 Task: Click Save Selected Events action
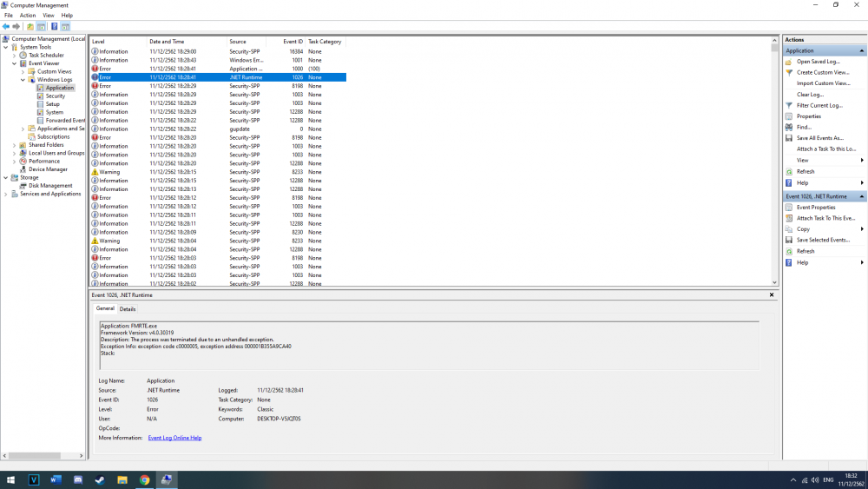(x=823, y=240)
